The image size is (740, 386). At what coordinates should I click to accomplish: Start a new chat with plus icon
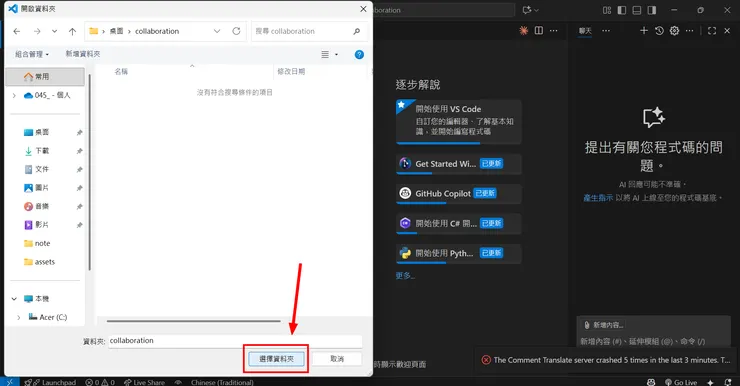[644, 31]
